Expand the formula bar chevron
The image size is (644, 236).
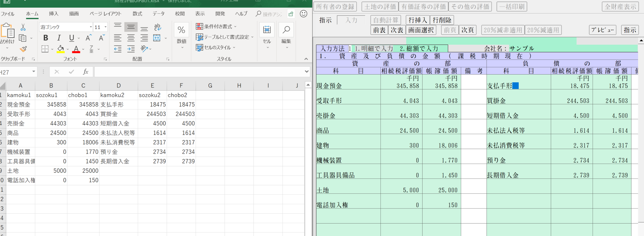coord(307,72)
